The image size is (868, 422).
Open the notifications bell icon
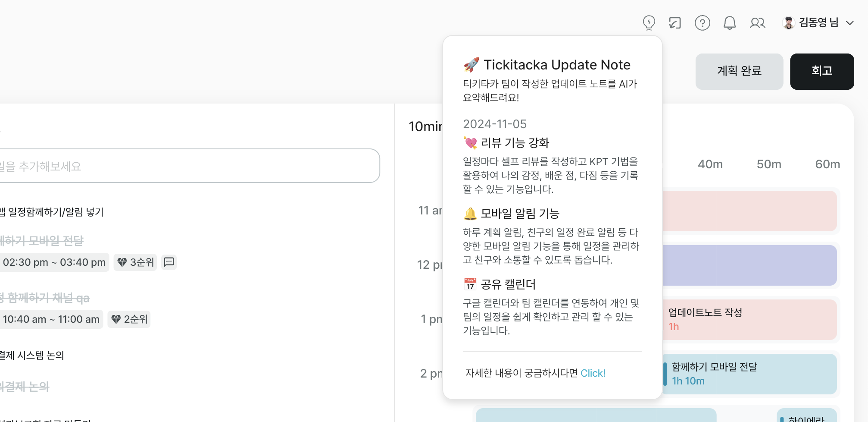729,23
